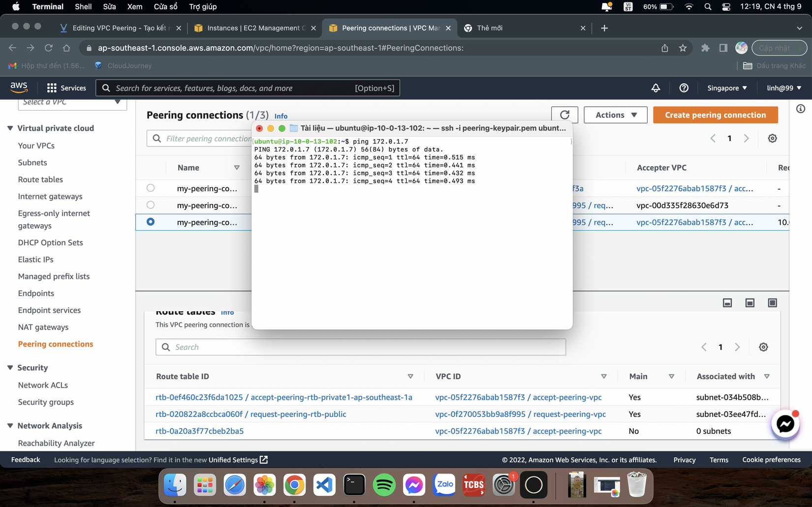Viewport: 812px width, 507px height.
Task: Click the browser address bar URL
Action: coord(281,48)
